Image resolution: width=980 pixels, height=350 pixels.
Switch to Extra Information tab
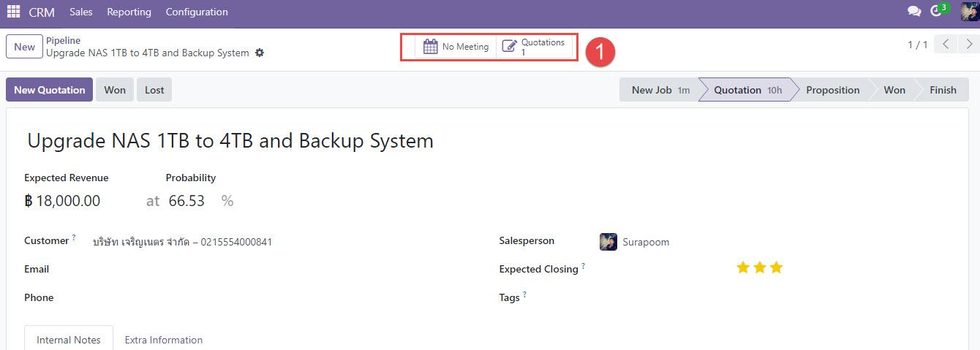pyautogui.click(x=164, y=340)
